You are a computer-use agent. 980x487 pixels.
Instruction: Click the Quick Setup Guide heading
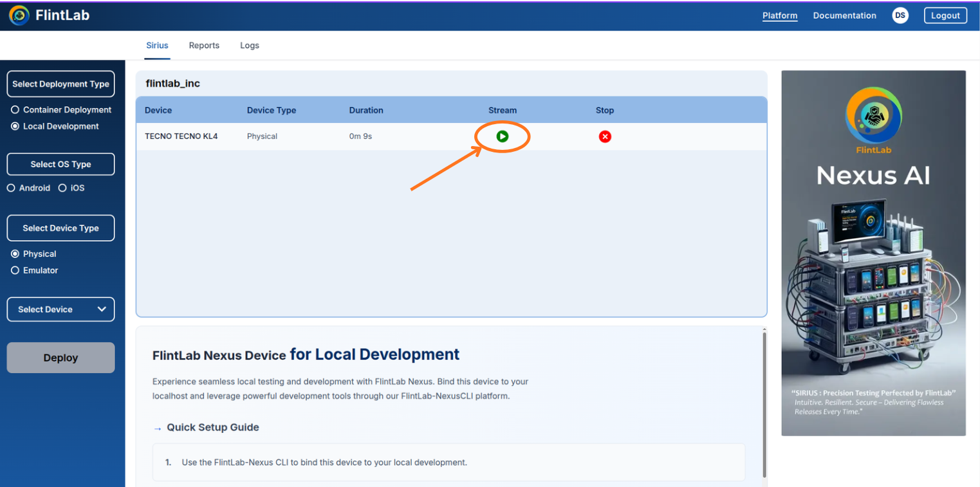[213, 427]
